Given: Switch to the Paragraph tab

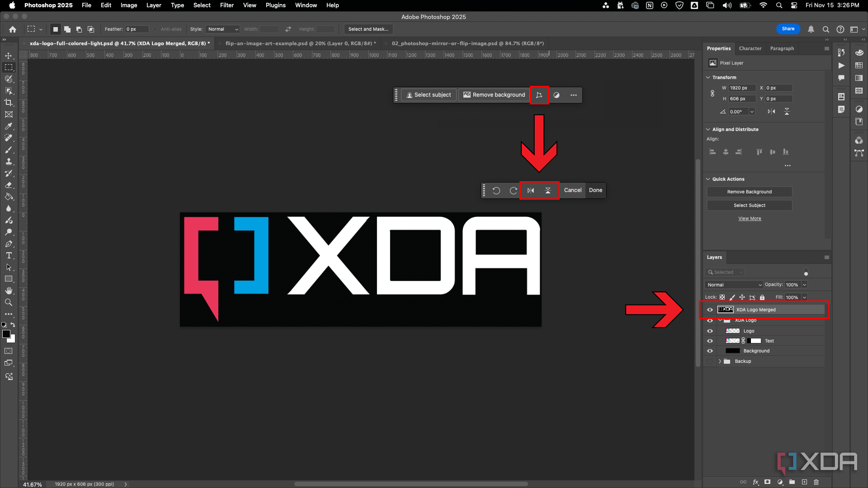Looking at the screenshot, I should (782, 48).
